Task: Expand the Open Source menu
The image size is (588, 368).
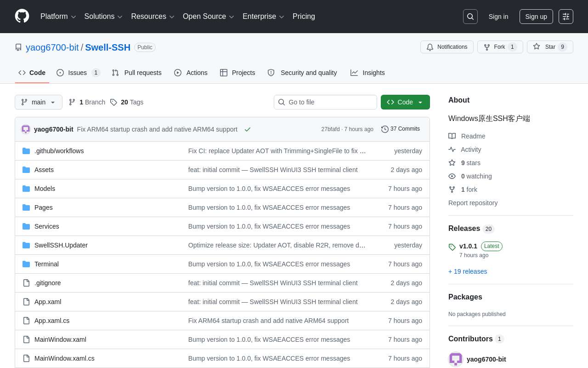Action: [209, 17]
